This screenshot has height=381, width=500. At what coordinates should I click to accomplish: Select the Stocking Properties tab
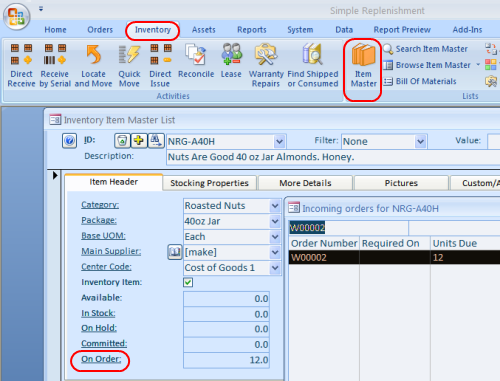coord(209,183)
